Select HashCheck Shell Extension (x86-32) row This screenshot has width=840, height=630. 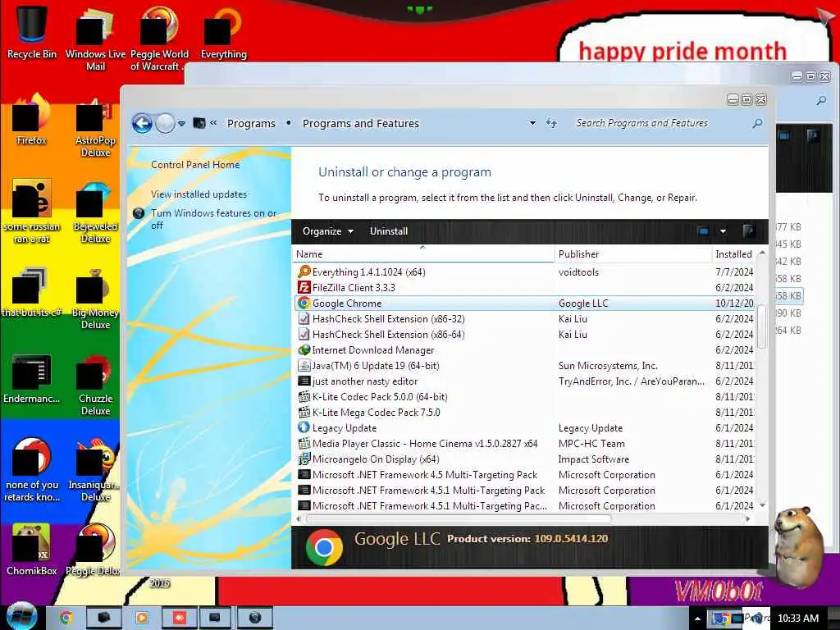525,319
